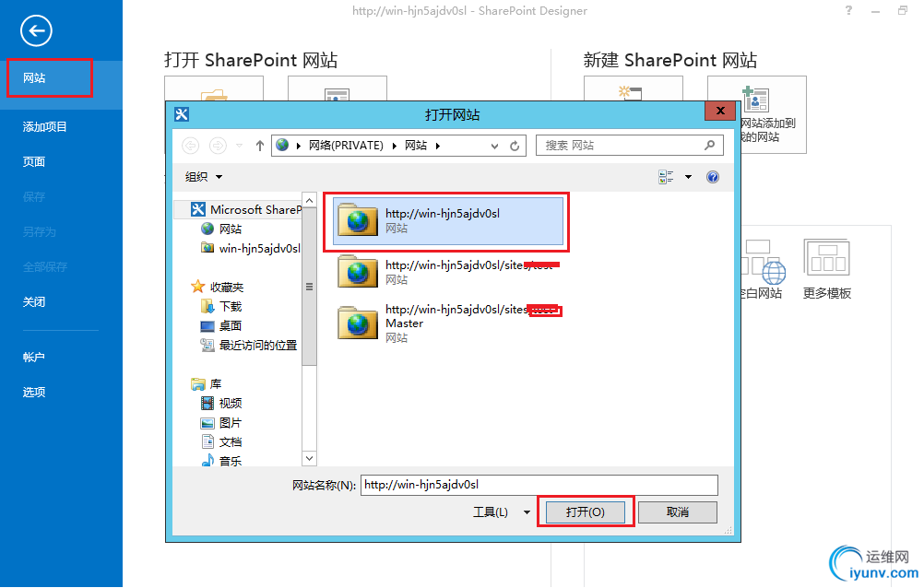Close the 打开网站 dialog
Screen dimensions: 924x588
click(719, 111)
